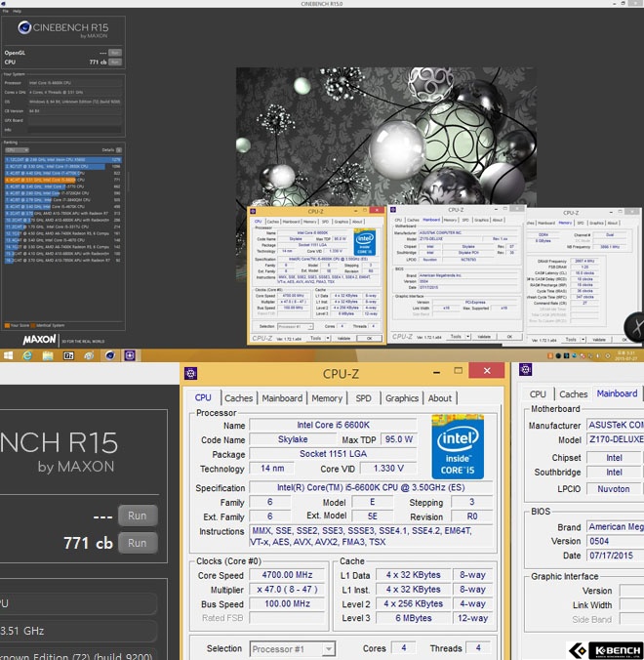Select the CPU tab in the enlarged CPU-Z window

(203, 397)
